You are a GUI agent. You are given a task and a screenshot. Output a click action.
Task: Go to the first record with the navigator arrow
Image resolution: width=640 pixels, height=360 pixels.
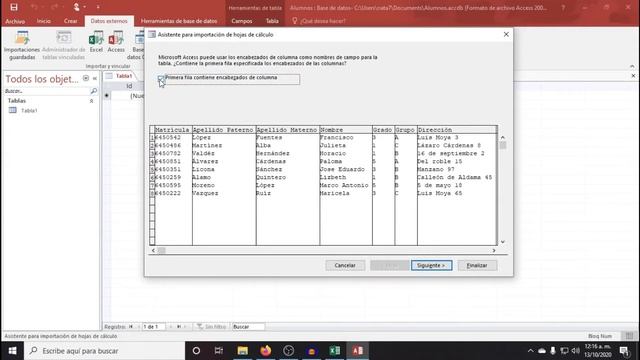pyautogui.click(x=131, y=327)
